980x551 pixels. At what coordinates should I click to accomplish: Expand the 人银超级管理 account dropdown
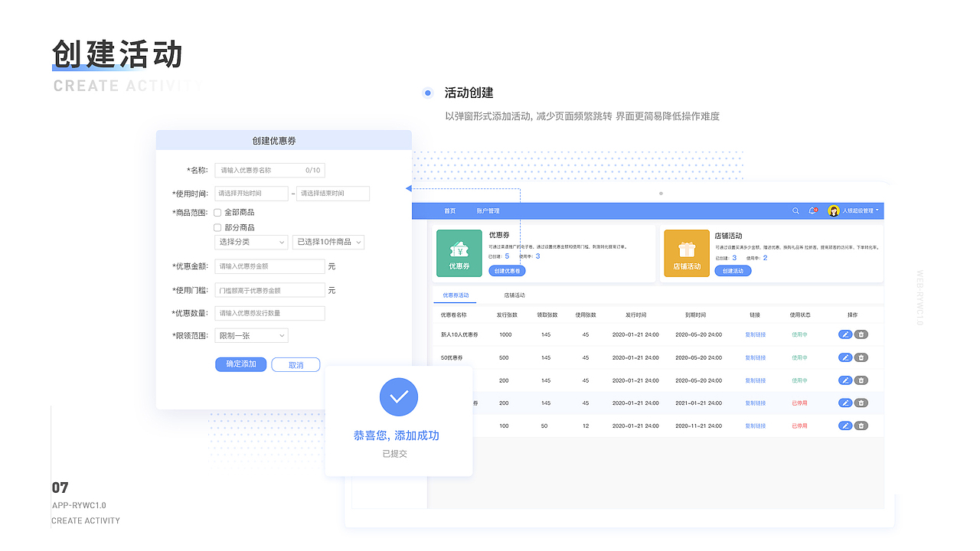coord(861,210)
